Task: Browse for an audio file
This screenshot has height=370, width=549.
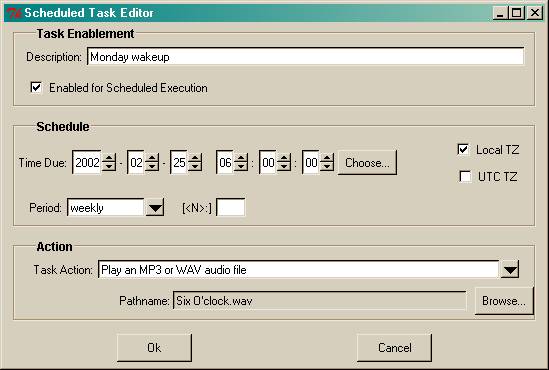Action: [504, 301]
